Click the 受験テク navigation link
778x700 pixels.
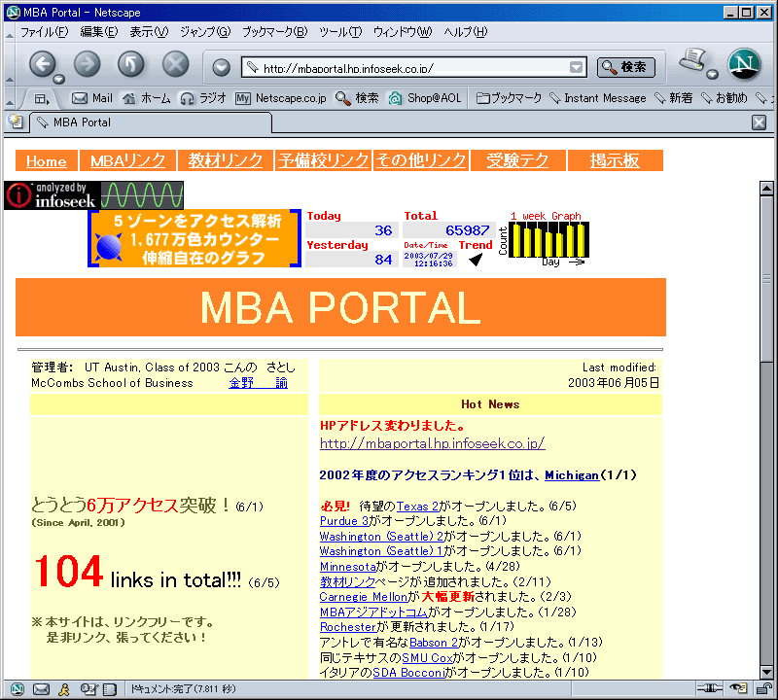pos(517,160)
